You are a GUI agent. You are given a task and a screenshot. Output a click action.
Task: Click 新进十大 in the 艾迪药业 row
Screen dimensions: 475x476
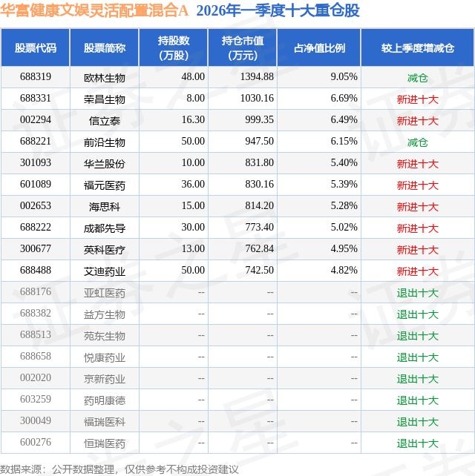coord(418,272)
